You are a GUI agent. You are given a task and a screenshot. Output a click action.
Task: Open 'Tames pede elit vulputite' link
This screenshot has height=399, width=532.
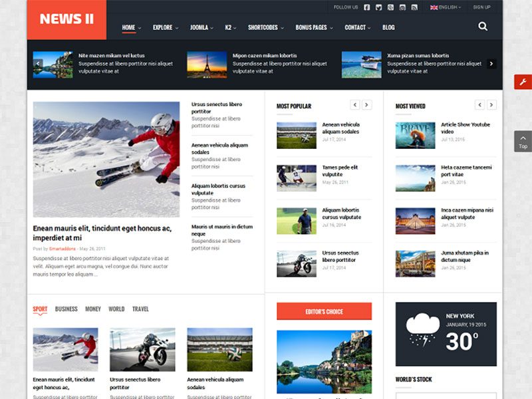[340, 171]
